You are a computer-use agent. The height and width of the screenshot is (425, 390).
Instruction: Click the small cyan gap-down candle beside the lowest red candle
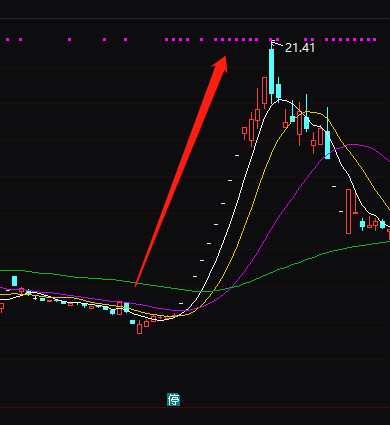point(132,322)
